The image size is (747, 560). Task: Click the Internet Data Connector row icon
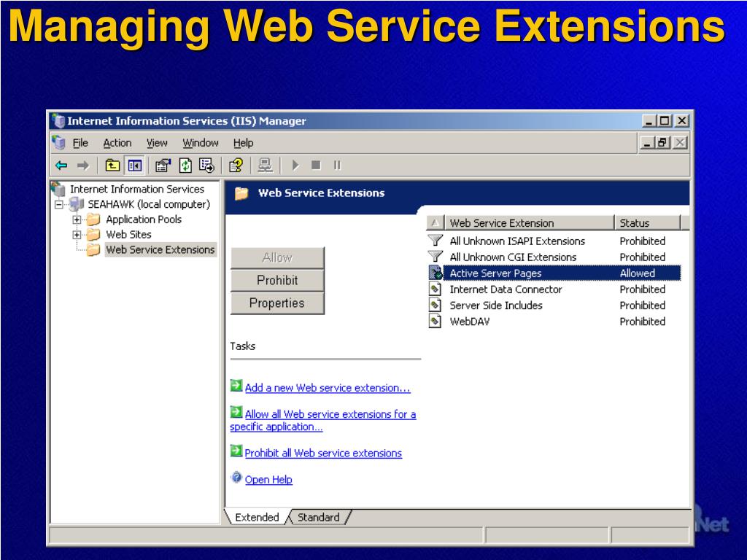[436, 289]
